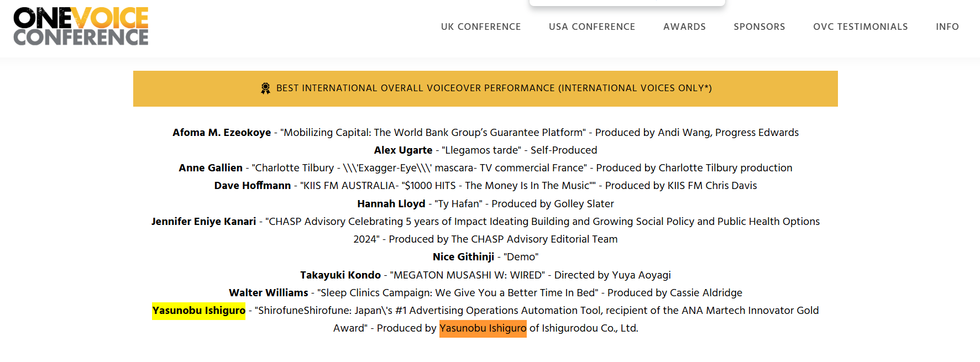Open the Sponsors menu item
Image resolution: width=980 pixels, height=362 pixels.
tap(759, 27)
